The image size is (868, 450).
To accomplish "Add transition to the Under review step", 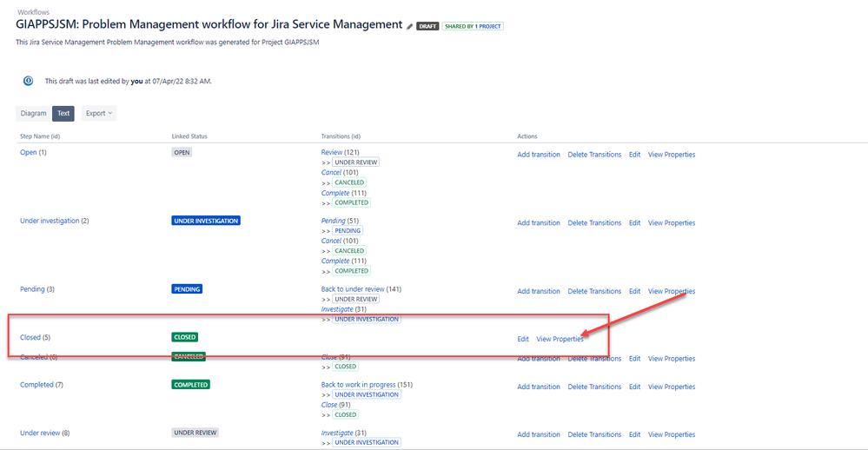I will point(539,434).
